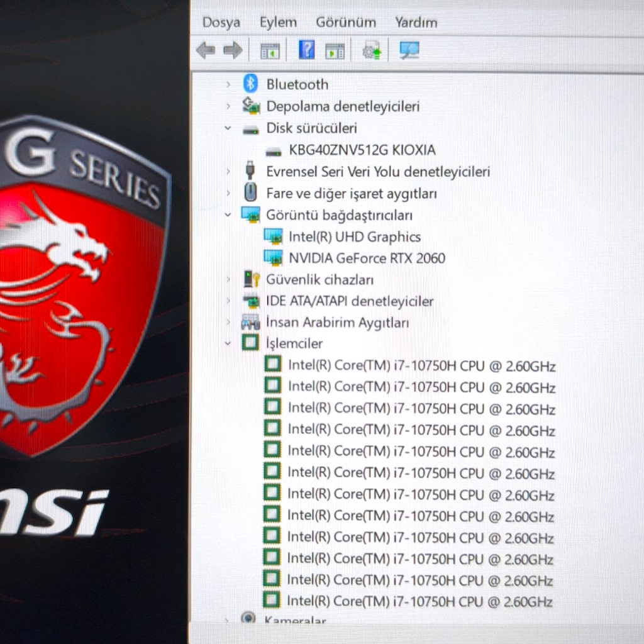Screen dimensions: 644x644
Task: Select the "NVIDIA GeForce RTX 2060" entry text
Action: 367,258
